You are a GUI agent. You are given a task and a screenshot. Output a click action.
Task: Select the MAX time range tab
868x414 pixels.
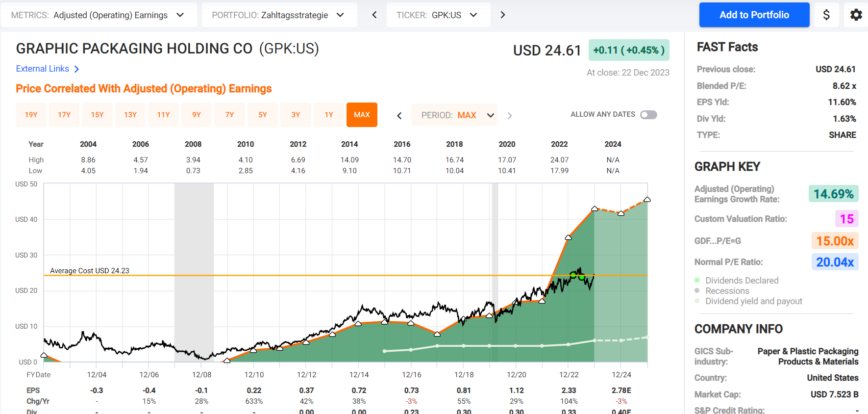(x=362, y=115)
